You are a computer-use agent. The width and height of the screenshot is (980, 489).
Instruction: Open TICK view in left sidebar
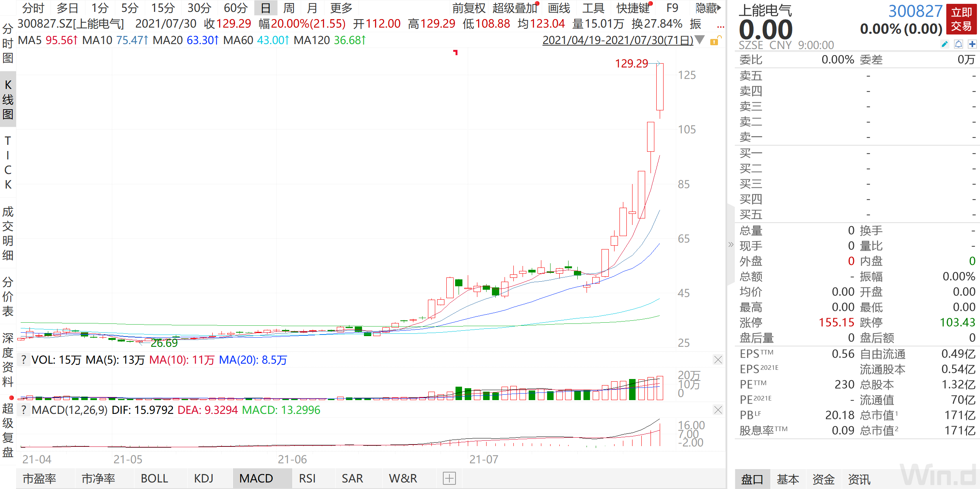point(8,162)
